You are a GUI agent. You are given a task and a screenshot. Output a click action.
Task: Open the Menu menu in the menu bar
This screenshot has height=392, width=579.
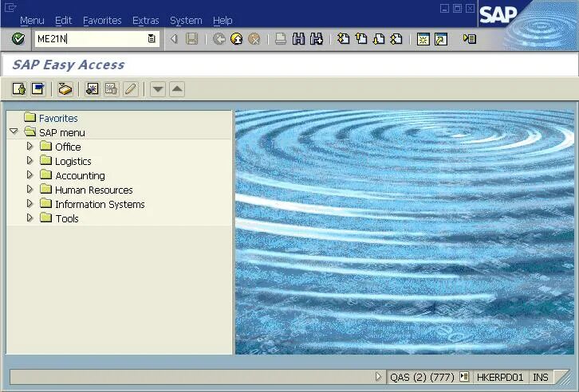coord(32,20)
